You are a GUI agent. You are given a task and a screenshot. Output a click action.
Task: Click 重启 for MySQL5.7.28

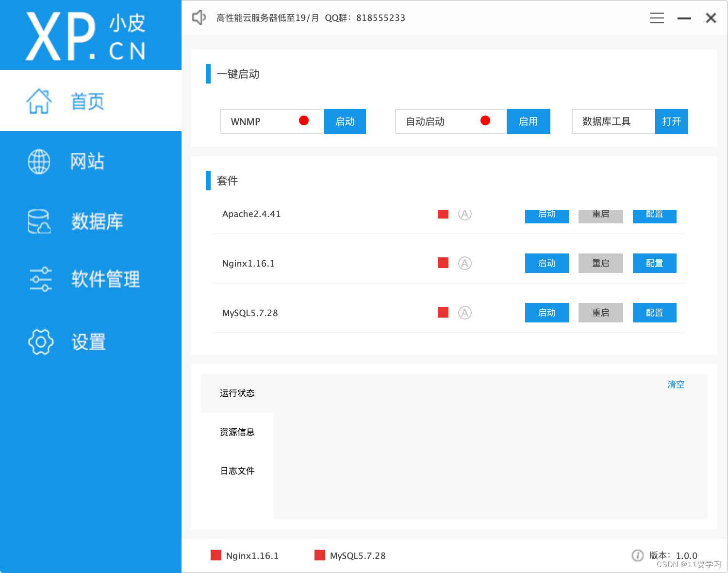click(x=601, y=313)
